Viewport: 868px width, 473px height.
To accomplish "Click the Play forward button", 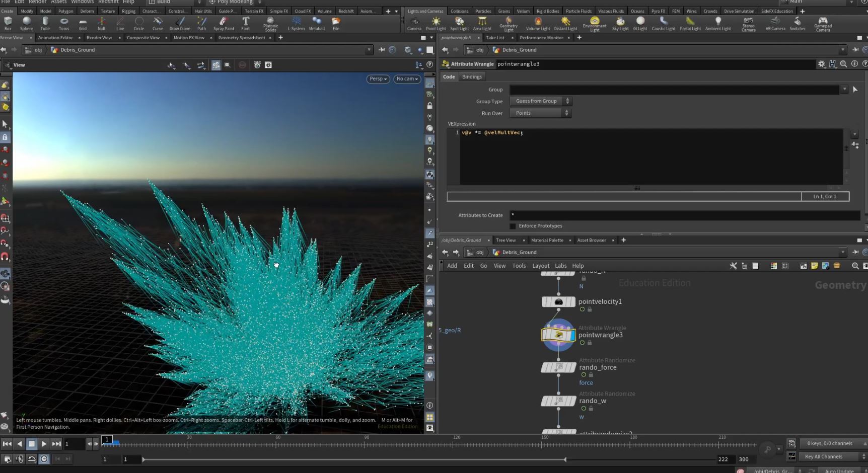I will pos(44,444).
